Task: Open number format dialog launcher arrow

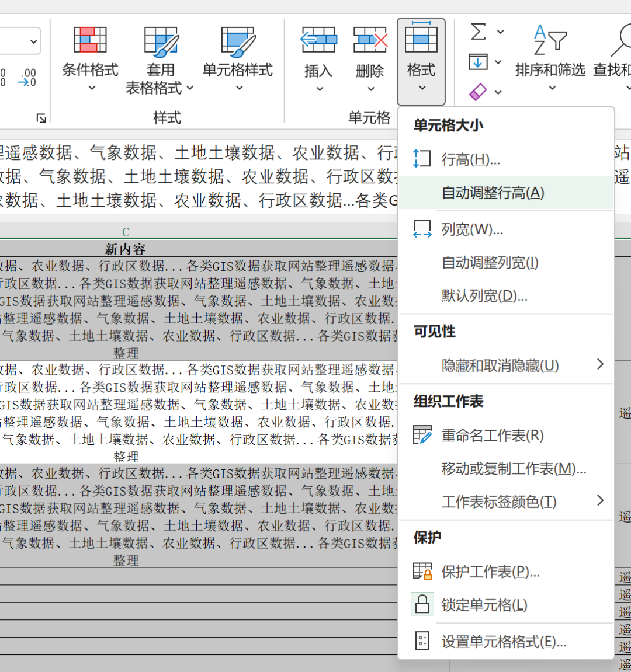Action: (x=41, y=118)
